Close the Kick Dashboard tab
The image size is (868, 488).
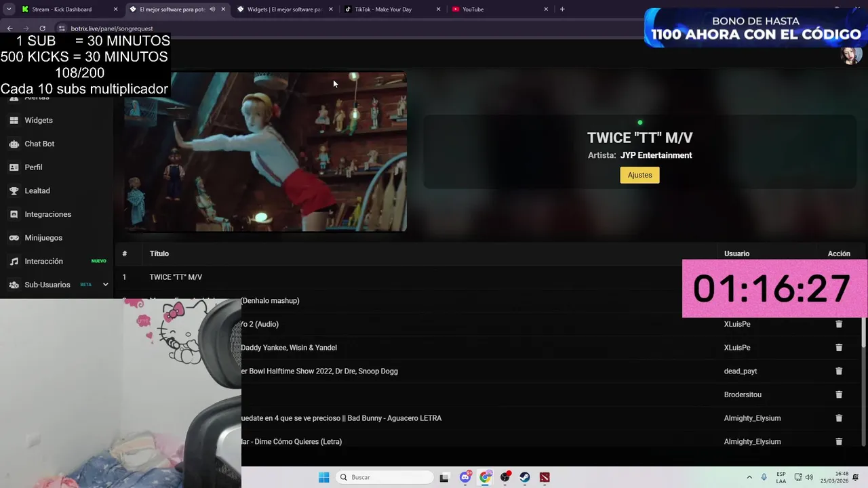116,9
